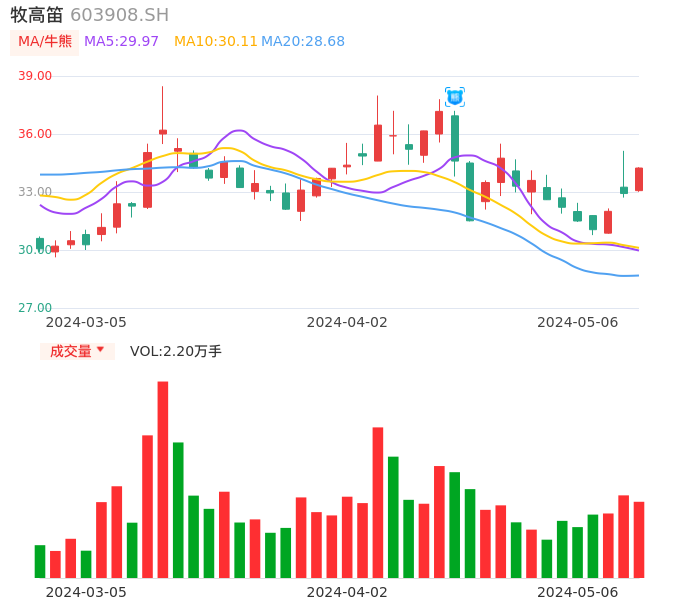The height and width of the screenshot is (606, 686).
Task: Toggle the MA10:30.11 legend label
Action: (215, 42)
